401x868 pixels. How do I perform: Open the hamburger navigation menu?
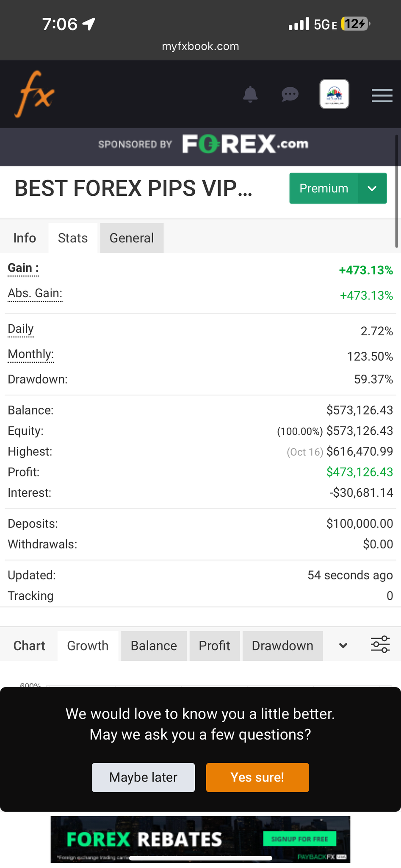(382, 95)
